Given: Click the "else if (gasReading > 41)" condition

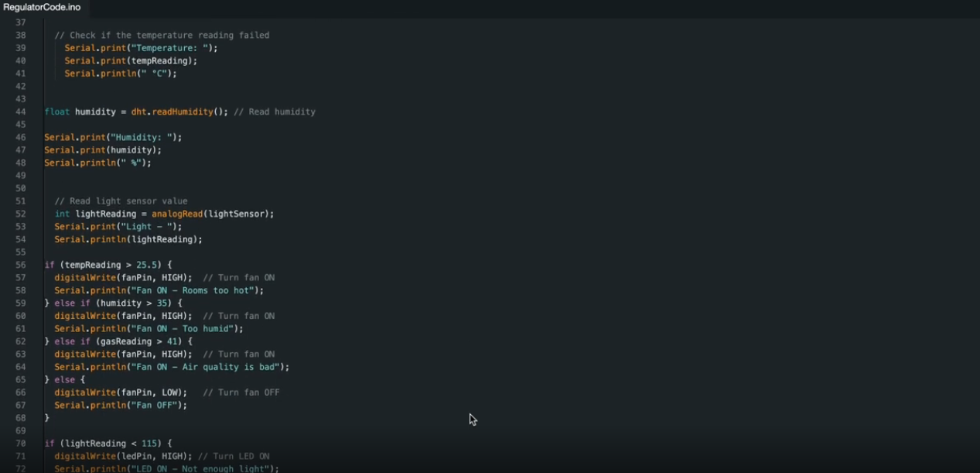Looking at the screenshot, I should point(123,341).
